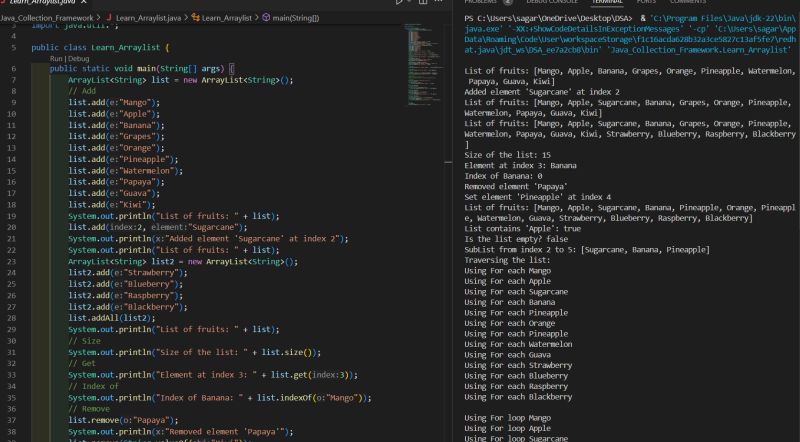
Task: Click the list.add("Watermelon") code line
Action: (x=126, y=170)
